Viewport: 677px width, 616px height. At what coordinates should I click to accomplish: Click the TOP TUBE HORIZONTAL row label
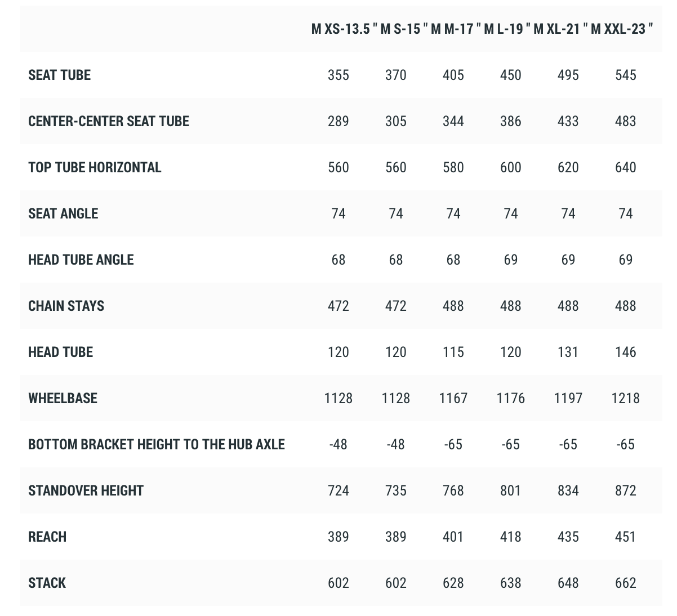point(95,167)
